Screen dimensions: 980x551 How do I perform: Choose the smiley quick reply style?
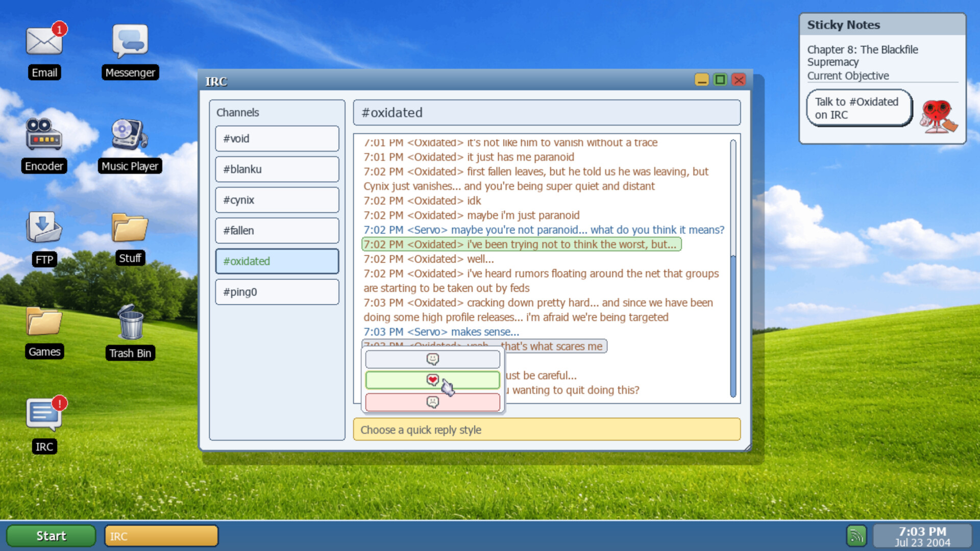coord(432,359)
